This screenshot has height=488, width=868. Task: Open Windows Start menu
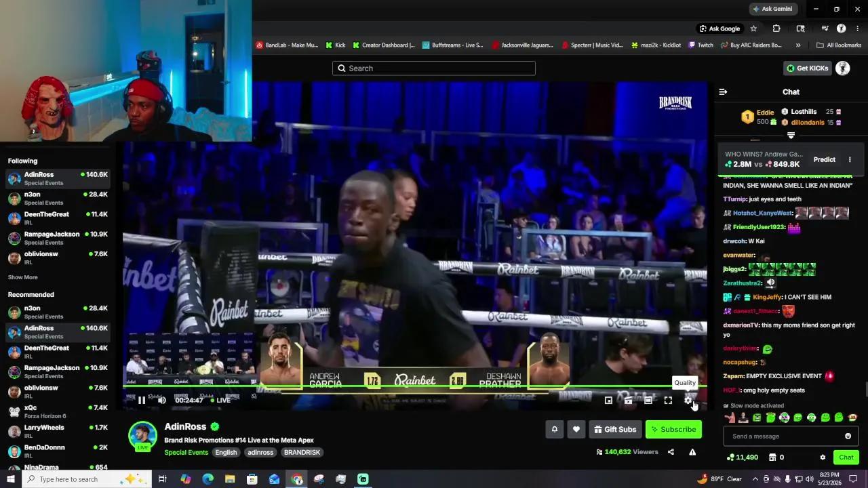pos(10,479)
